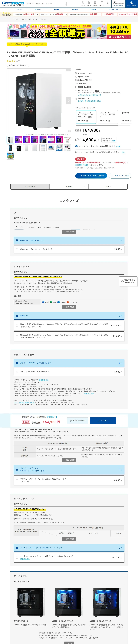Select リカバリーメディア USBメモリ あり option
Screen dimensions: 138x644
[x=69, y=480]
